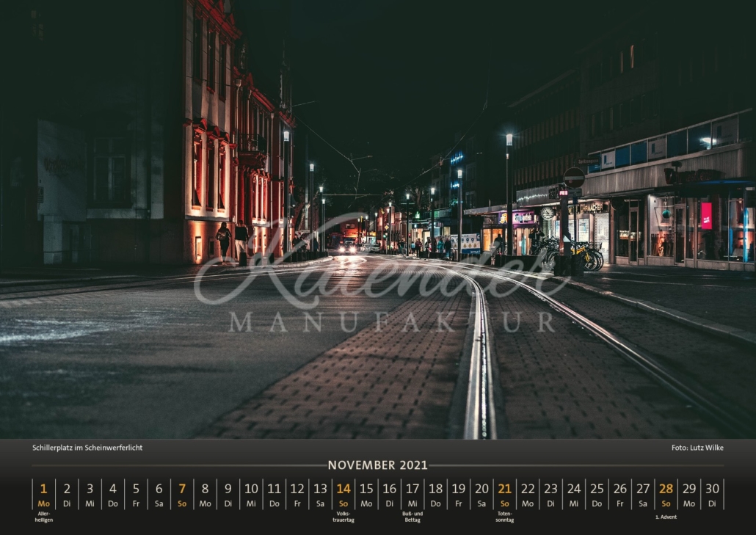Viewport: 756px width, 535px height.
Task: Click the Schillerplatz im Scheinwerferlicht caption
Action: (87, 447)
